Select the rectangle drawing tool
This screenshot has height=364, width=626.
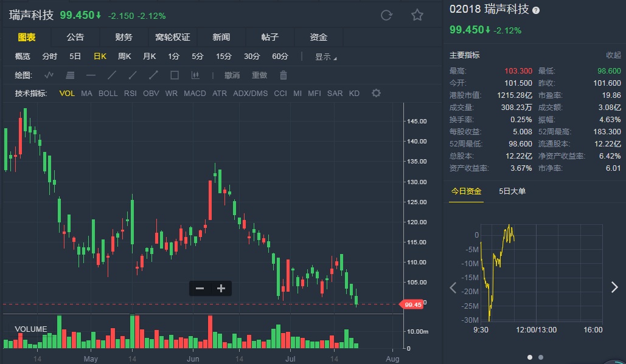[x=175, y=75]
